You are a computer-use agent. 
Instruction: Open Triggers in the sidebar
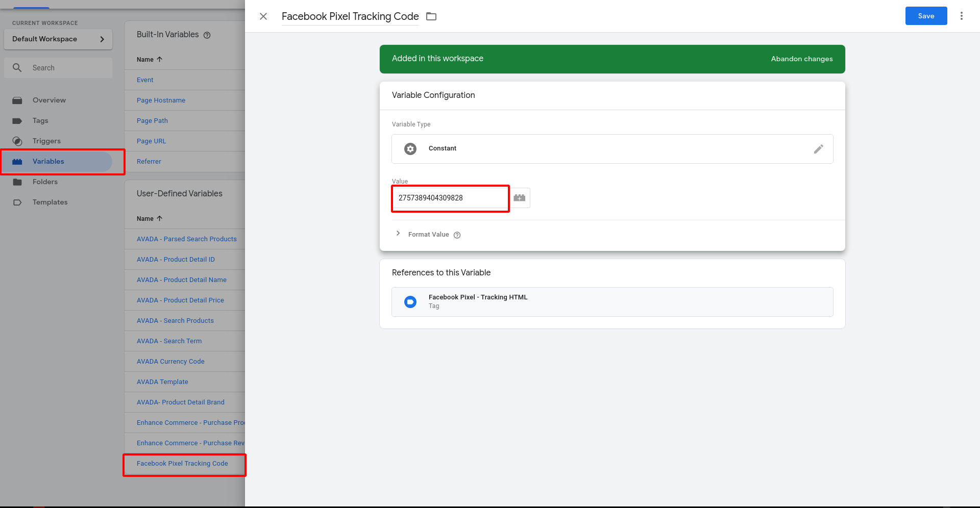click(46, 141)
